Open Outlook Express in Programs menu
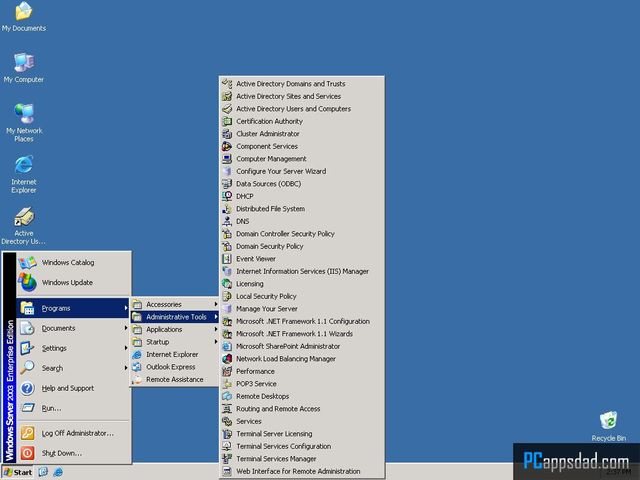This screenshot has height=480, width=640. click(x=175, y=367)
